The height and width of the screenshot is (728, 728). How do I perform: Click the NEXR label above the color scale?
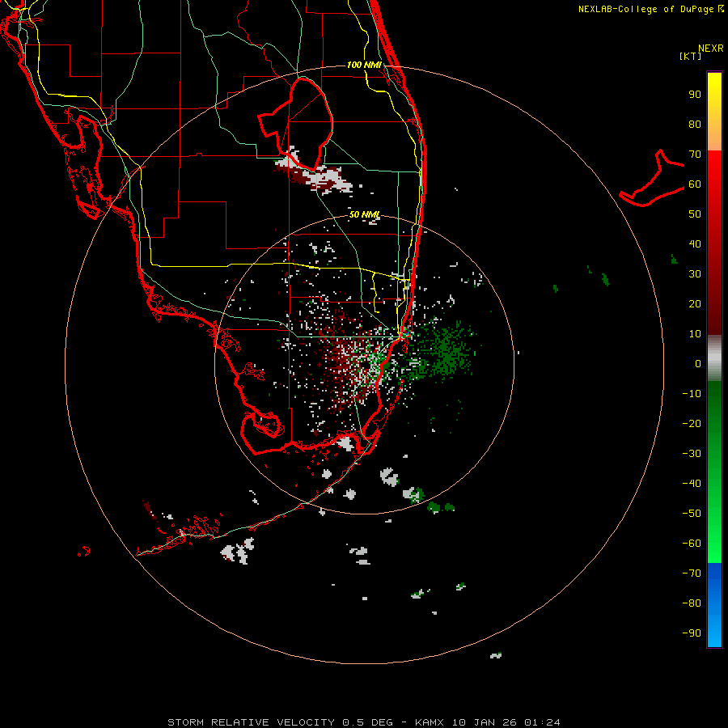point(710,49)
